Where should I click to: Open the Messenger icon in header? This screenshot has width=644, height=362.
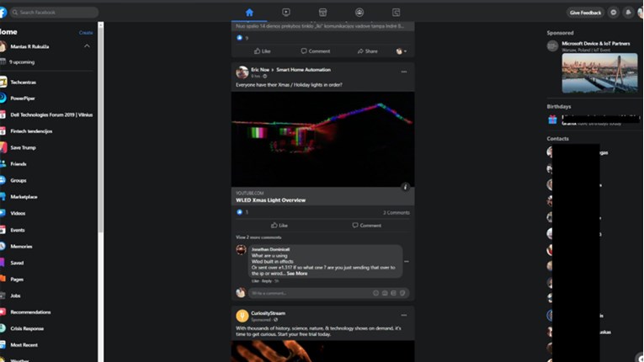[x=614, y=13]
